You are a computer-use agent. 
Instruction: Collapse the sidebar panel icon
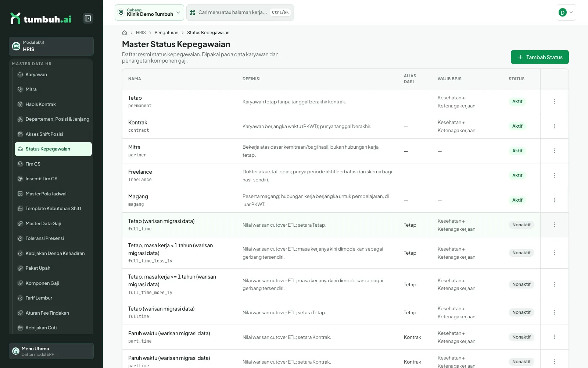88,18
